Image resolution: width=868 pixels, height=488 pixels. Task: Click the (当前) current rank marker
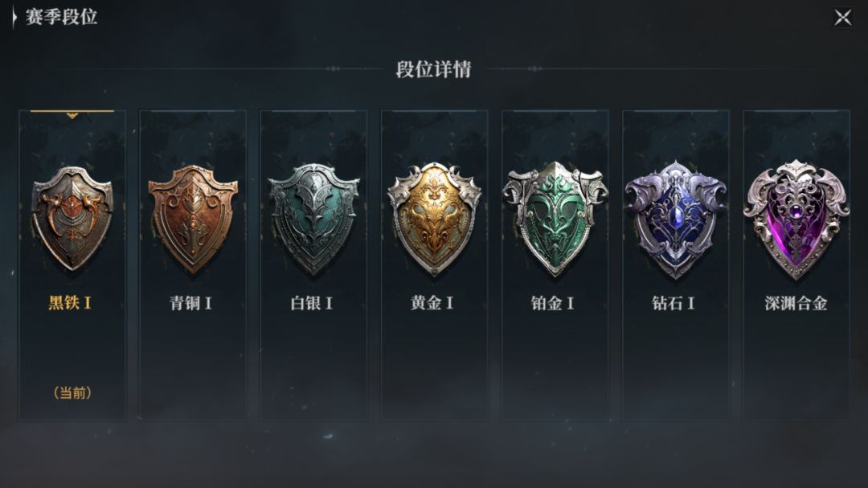pyautogui.click(x=72, y=392)
